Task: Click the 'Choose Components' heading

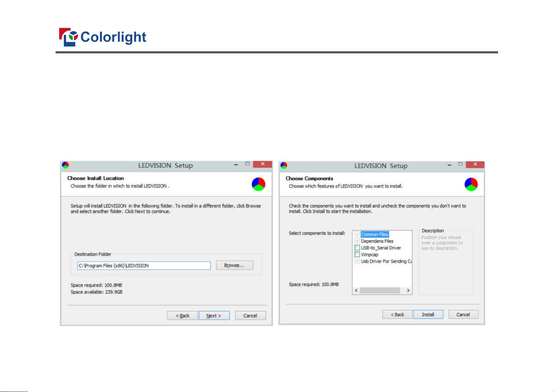Action: pyautogui.click(x=309, y=179)
